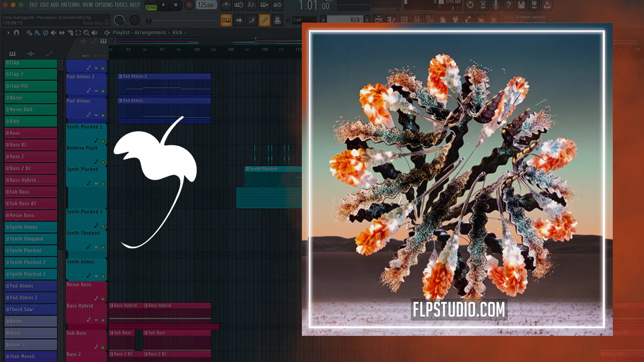
Task: Select the Synth Chopped pattern in picker
Action: click(31, 239)
